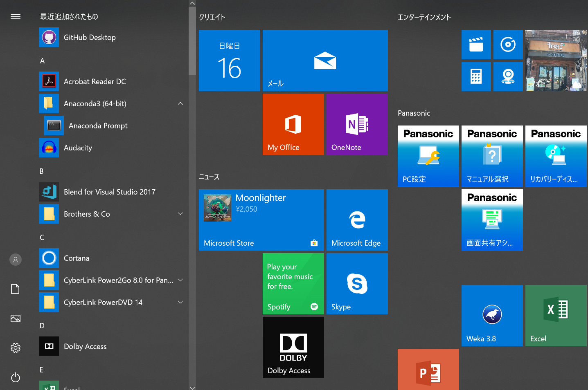Open Blend for Visual Studio 2017
The width and height of the screenshot is (588, 390).
pos(113,192)
